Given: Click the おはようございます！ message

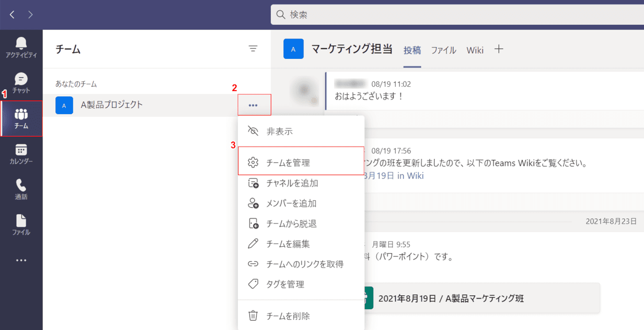Looking at the screenshot, I should tap(369, 96).
